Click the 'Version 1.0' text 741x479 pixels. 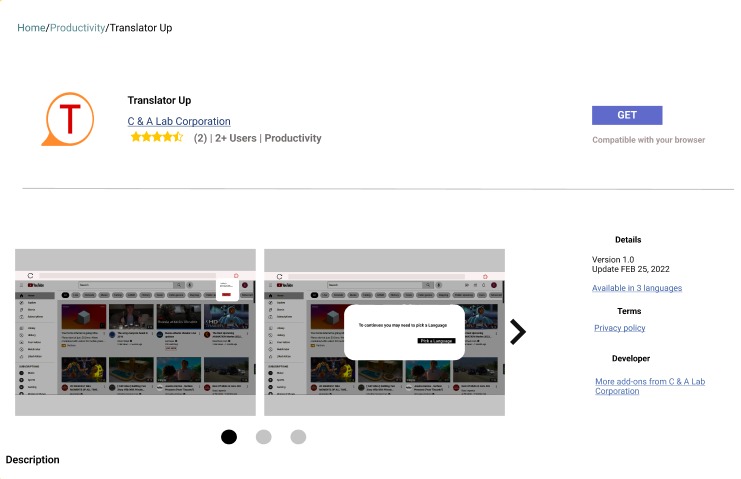coord(613,259)
